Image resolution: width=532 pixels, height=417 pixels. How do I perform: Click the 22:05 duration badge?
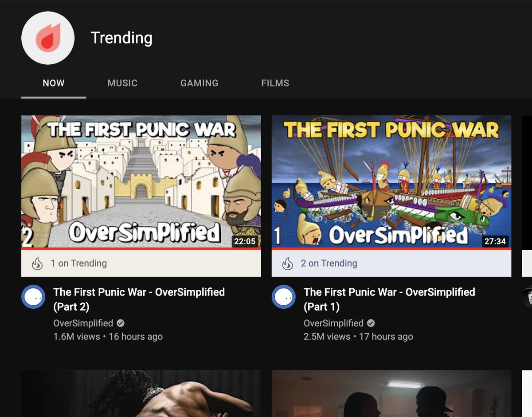[x=245, y=241]
